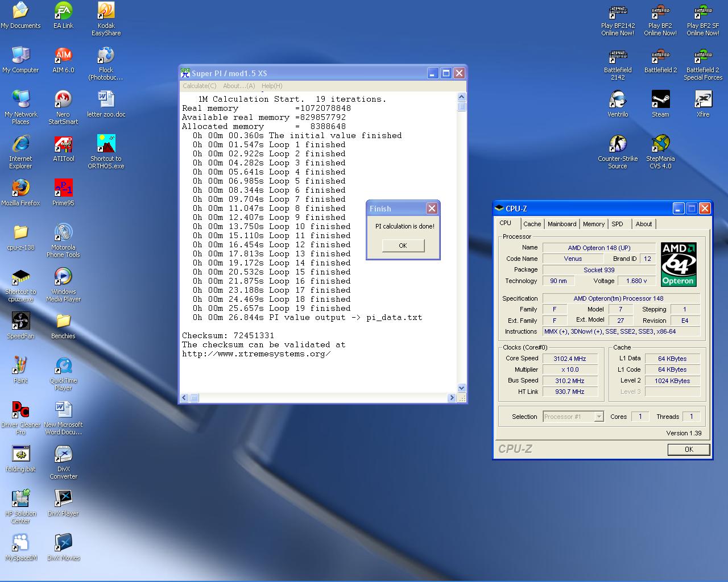This screenshot has height=582, width=728.
Task: Open the Ventrilo icon
Action: coord(618,104)
